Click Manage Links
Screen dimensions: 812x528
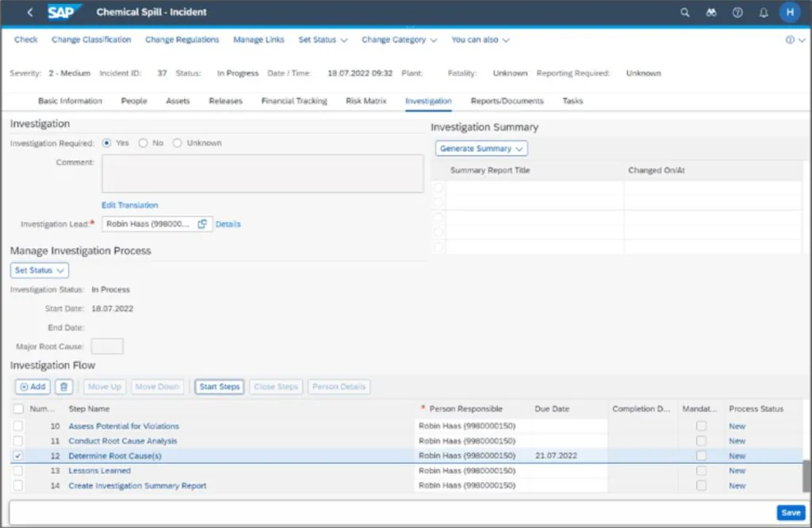259,40
